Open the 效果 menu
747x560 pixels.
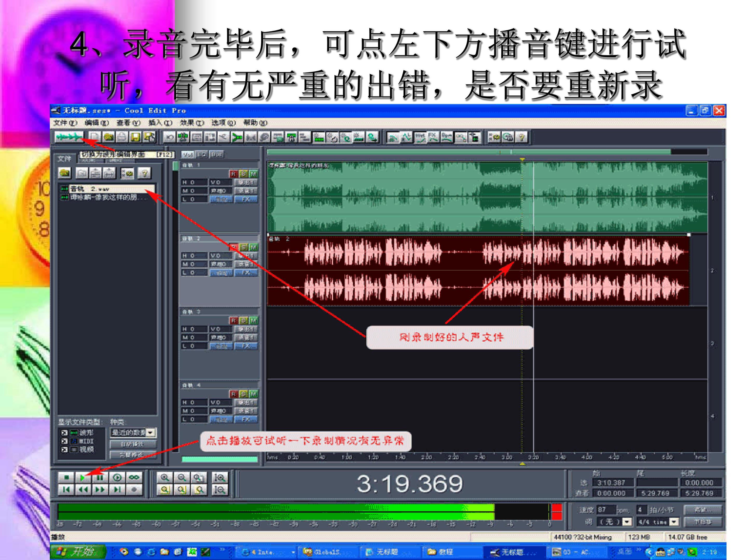tap(192, 123)
